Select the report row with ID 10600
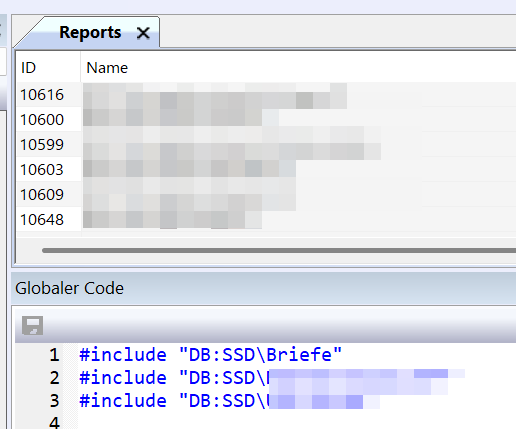The image size is (516, 429). (266, 119)
